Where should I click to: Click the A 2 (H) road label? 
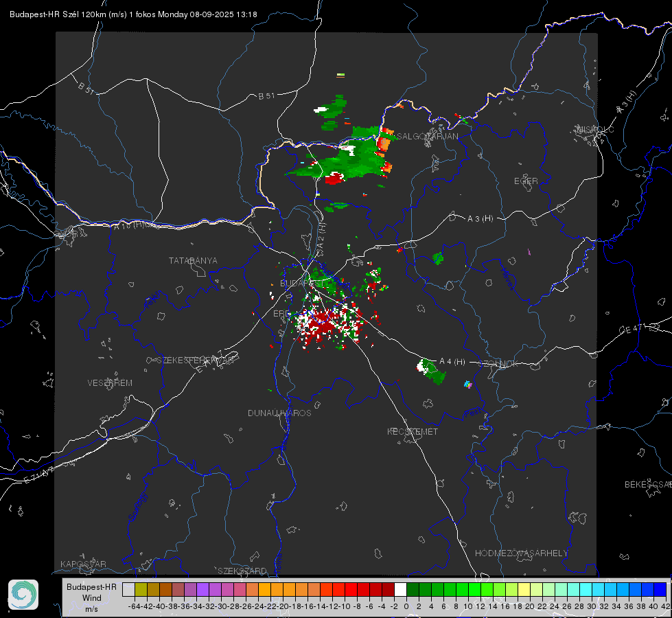coord(321,236)
